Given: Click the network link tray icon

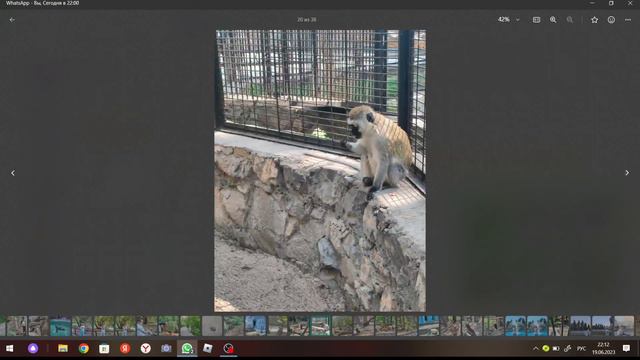Looking at the screenshot, I should click(x=567, y=349).
